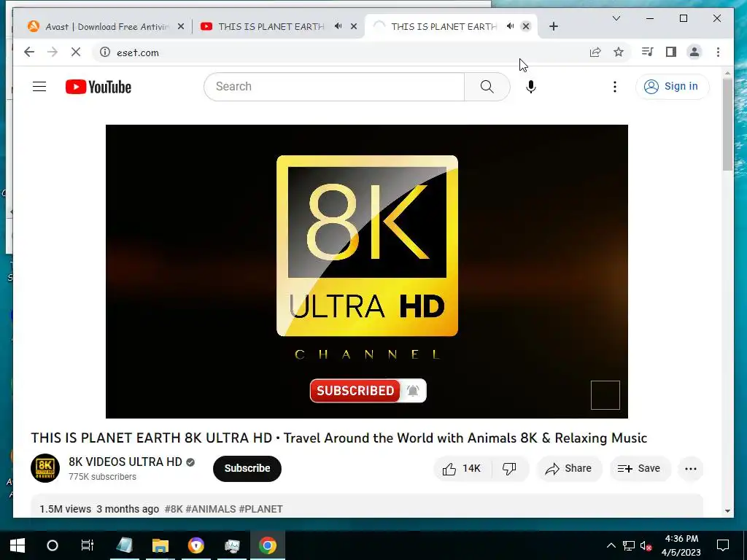Open the clock showing 4:36 PM
Viewport: 747px width, 560px height.
tap(681, 545)
